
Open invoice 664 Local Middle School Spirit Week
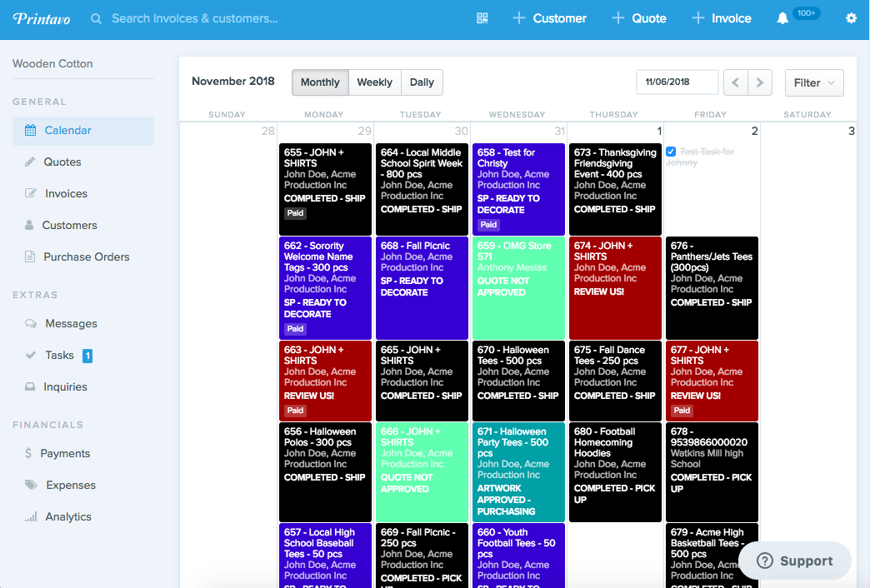pos(422,189)
